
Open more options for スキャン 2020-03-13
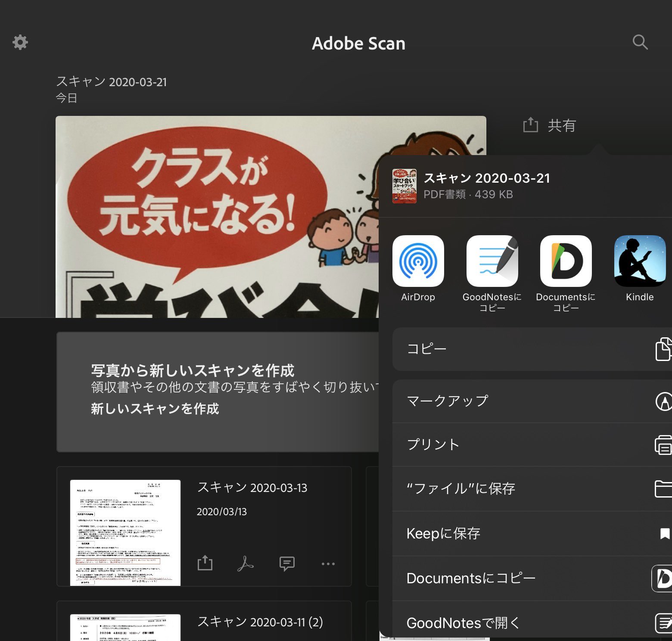pyautogui.click(x=328, y=563)
